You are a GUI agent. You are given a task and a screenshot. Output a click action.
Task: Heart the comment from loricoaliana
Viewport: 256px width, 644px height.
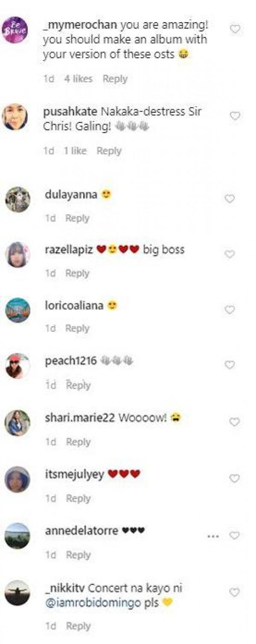pos(230,310)
